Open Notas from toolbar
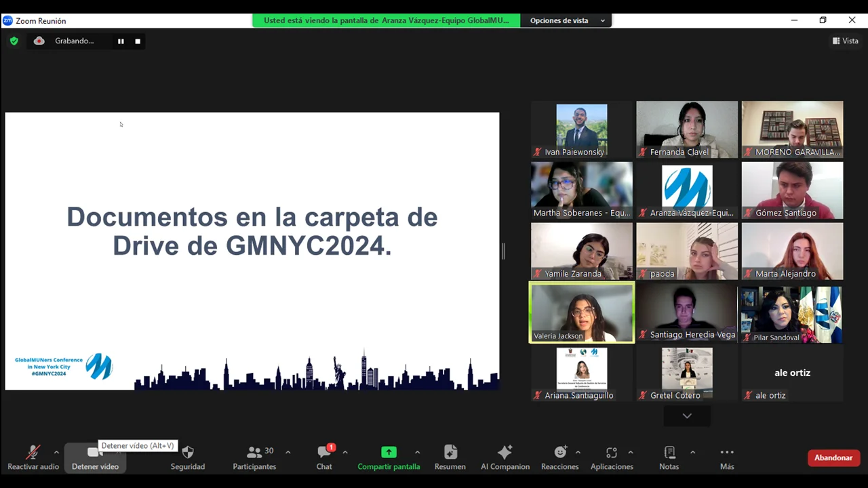Screen dimensions: 868x488 669,453
